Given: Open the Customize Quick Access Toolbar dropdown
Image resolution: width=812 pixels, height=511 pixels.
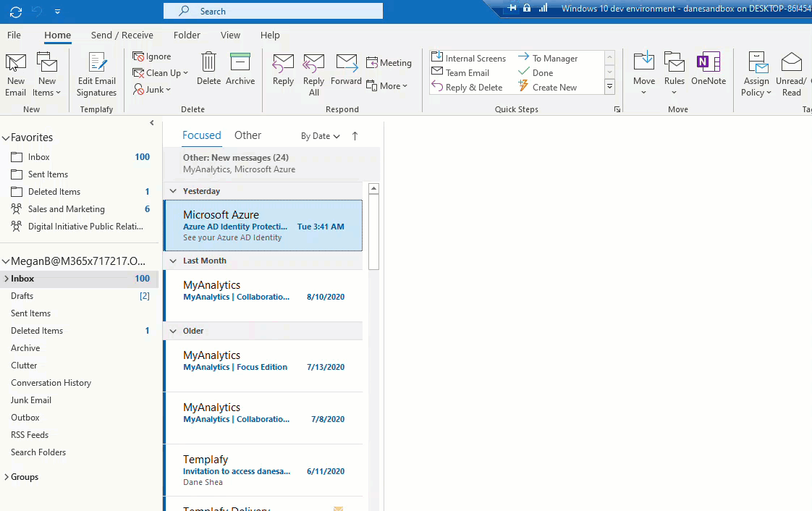Looking at the screenshot, I should click(x=57, y=12).
